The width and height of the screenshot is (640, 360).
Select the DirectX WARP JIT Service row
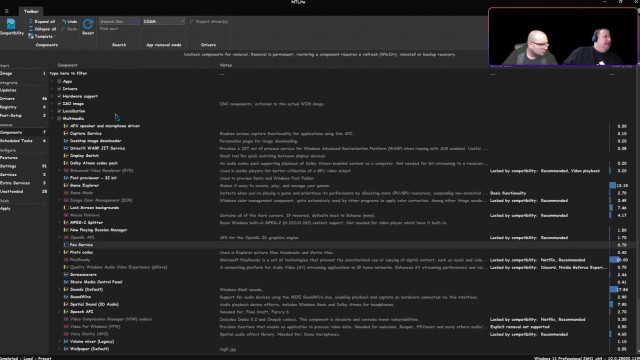pyautogui.click(x=97, y=148)
